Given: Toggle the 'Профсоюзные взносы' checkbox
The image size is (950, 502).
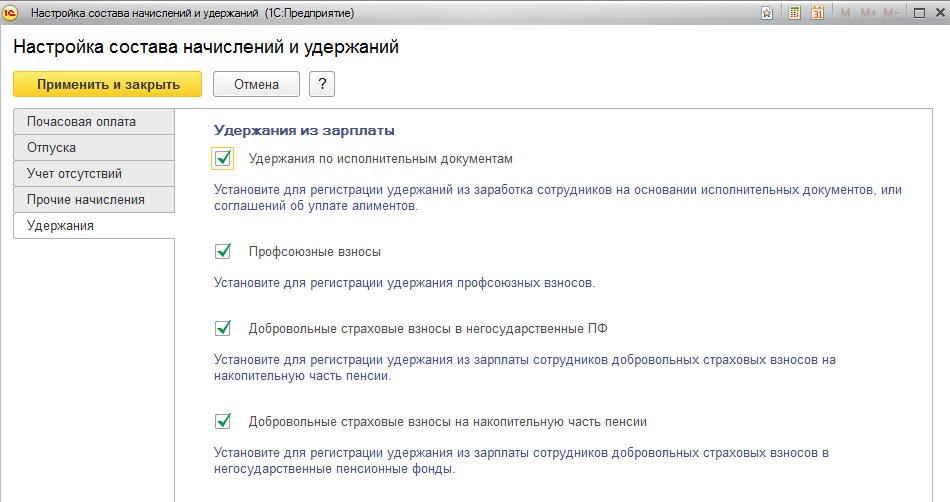Looking at the screenshot, I should pyautogui.click(x=223, y=251).
